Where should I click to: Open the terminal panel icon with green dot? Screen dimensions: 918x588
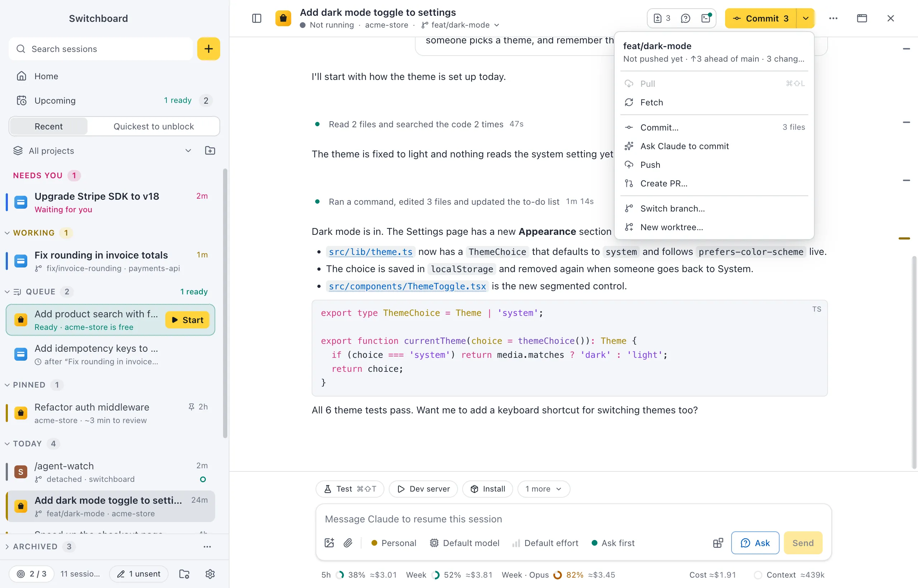click(706, 18)
